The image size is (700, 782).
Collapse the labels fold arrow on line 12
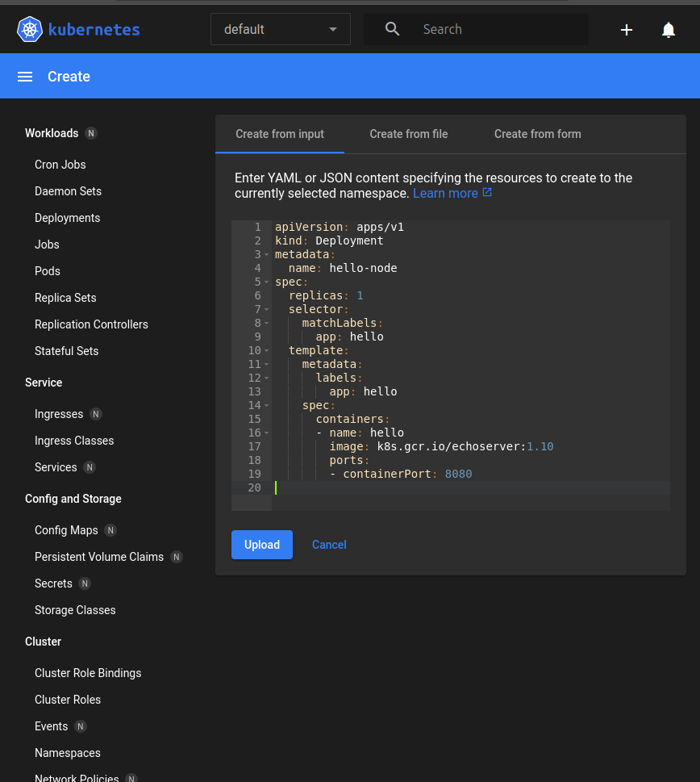[x=267, y=378]
